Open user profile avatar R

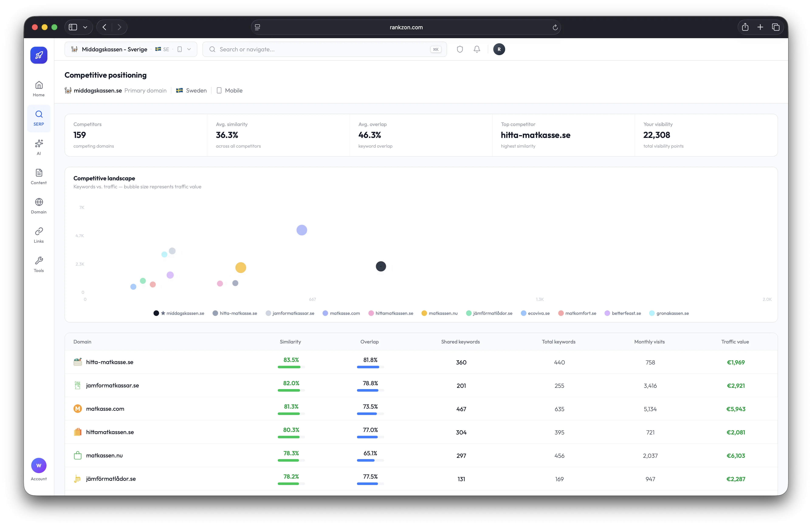coord(499,49)
